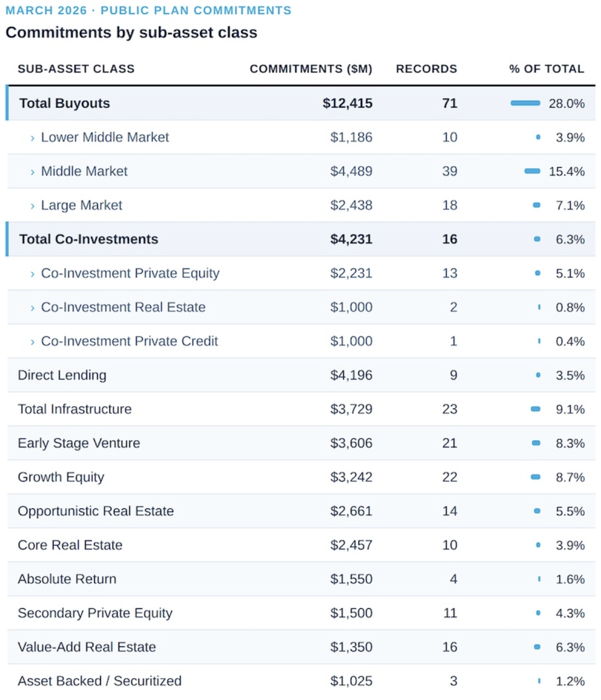Sort by Commitments ($M) column header
Screen dimensions: 601x700
311,69
